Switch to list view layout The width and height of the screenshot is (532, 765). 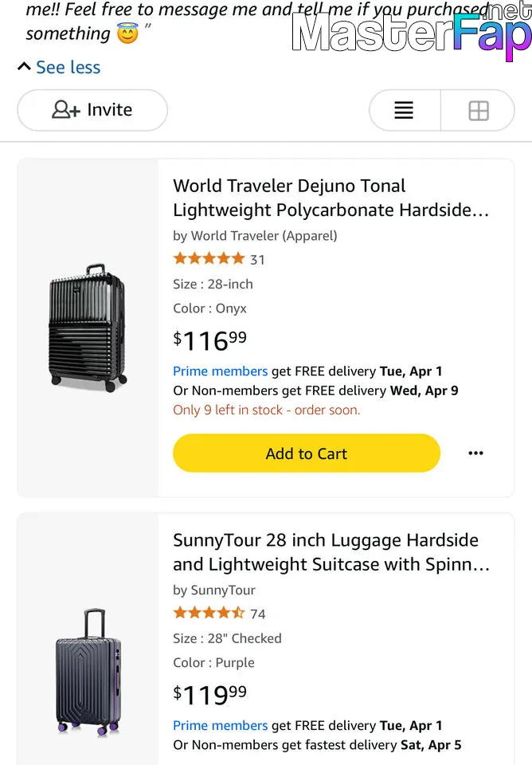point(404,110)
